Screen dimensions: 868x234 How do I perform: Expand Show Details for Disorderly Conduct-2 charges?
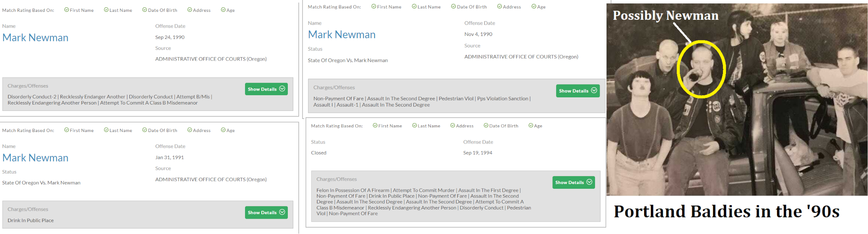[x=266, y=89]
